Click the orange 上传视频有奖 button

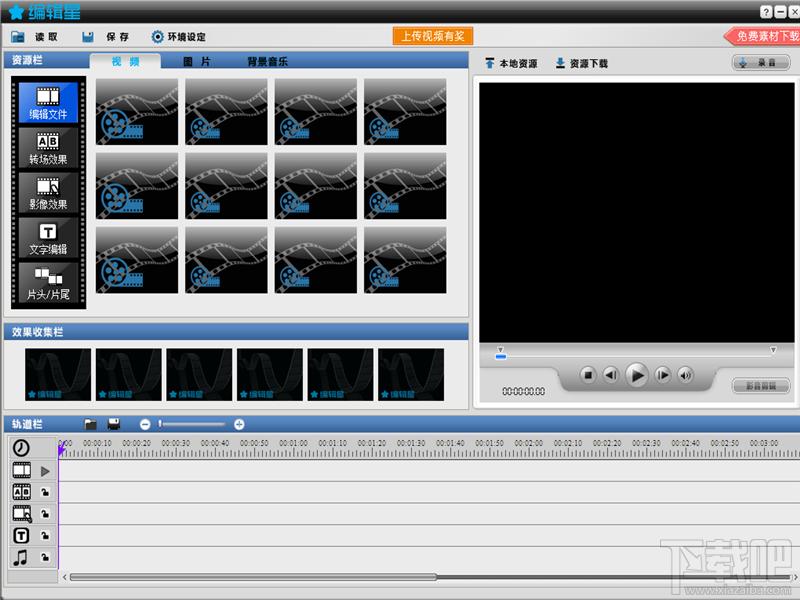[433, 36]
